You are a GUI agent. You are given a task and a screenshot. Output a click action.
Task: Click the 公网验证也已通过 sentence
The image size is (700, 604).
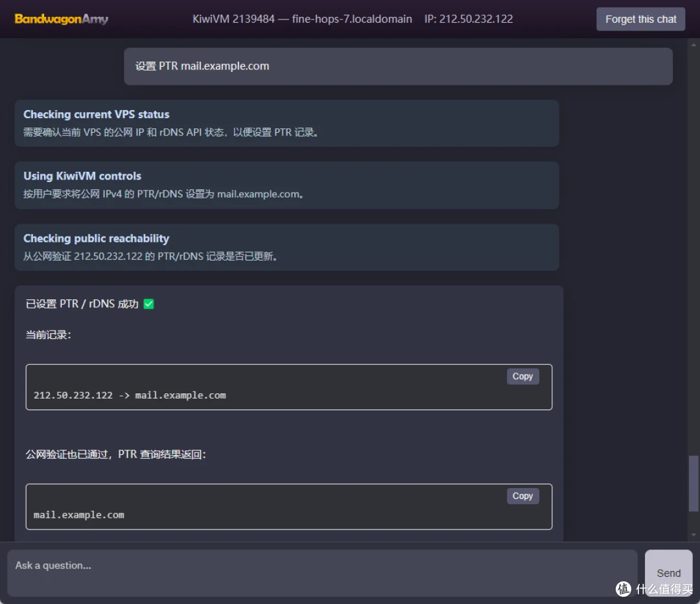[115, 454]
